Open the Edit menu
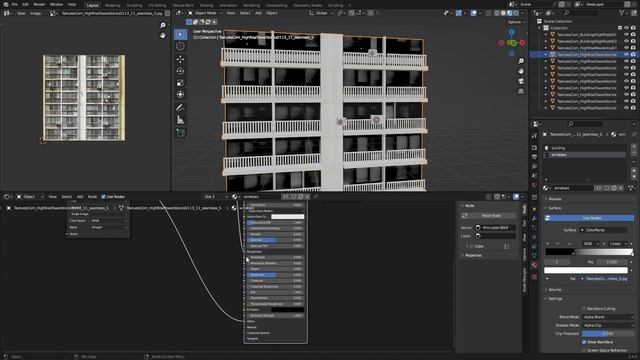 pos(25,4)
